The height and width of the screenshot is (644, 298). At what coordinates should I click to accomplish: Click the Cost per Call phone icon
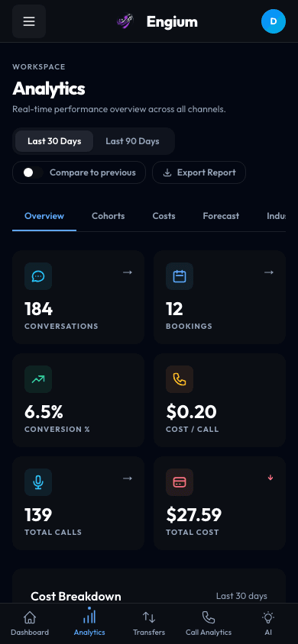pyautogui.click(x=180, y=379)
